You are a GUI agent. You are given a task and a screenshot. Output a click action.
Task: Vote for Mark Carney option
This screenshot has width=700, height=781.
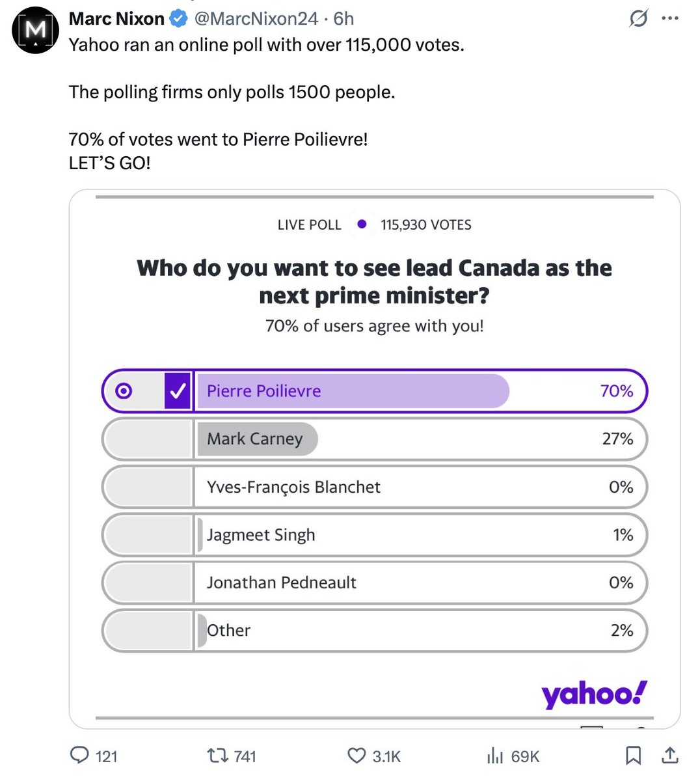pyautogui.click(x=375, y=439)
